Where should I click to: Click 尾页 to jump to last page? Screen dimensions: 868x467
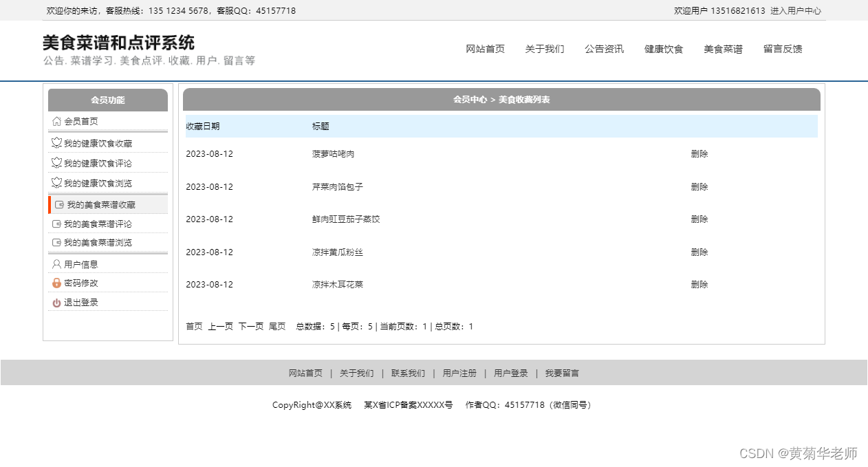tap(277, 326)
